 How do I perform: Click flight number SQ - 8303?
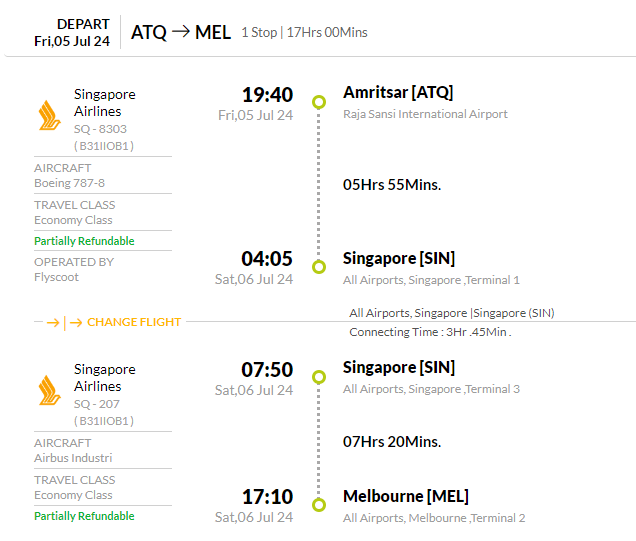(x=100, y=129)
